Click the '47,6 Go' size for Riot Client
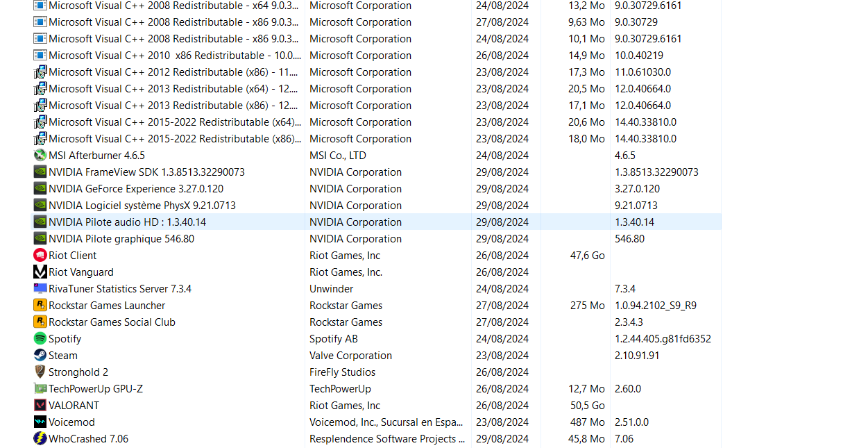Viewport: 868px width, 448px height. pyautogui.click(x=588, y=256)
